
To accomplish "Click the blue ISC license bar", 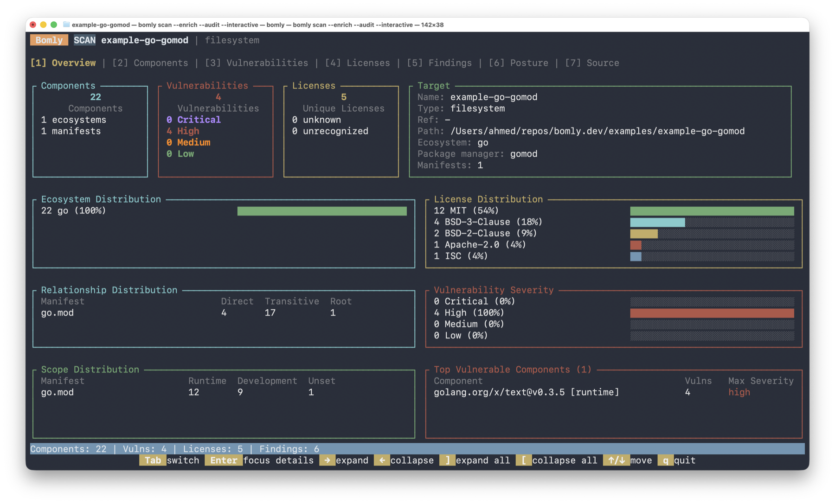I will pos(636,256).
